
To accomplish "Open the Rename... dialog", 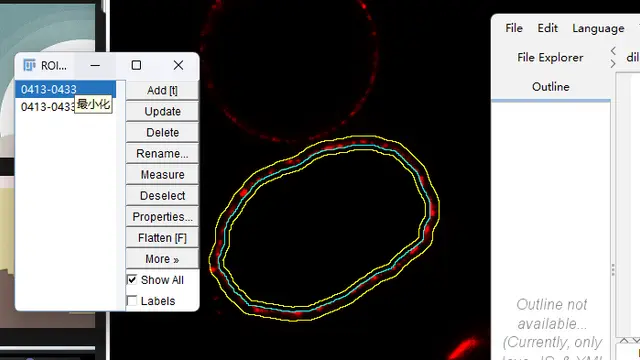I will point(162,153).
